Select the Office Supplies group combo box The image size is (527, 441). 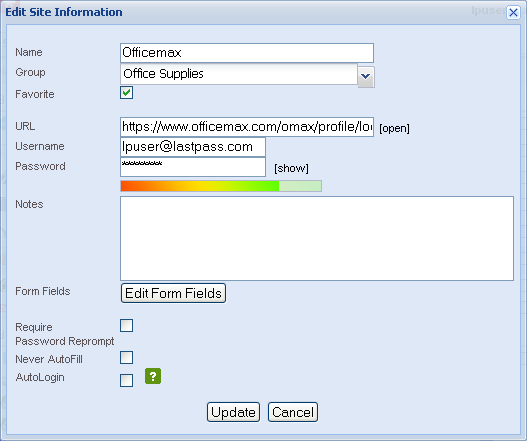[239, 74]
